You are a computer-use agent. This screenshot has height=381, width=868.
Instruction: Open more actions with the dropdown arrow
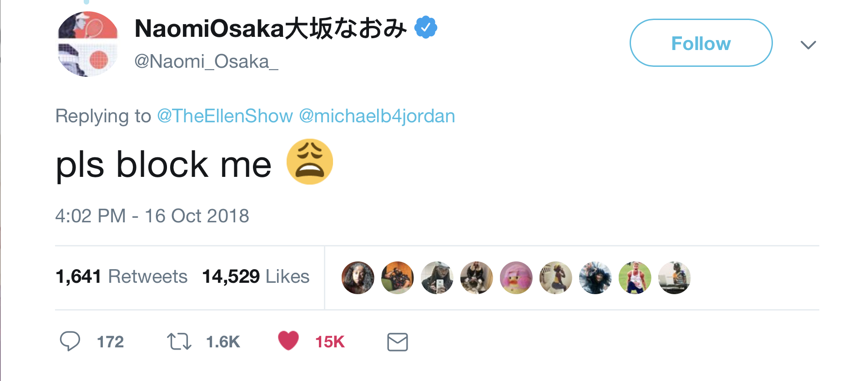pyautogui.click(x=808, y=45)
